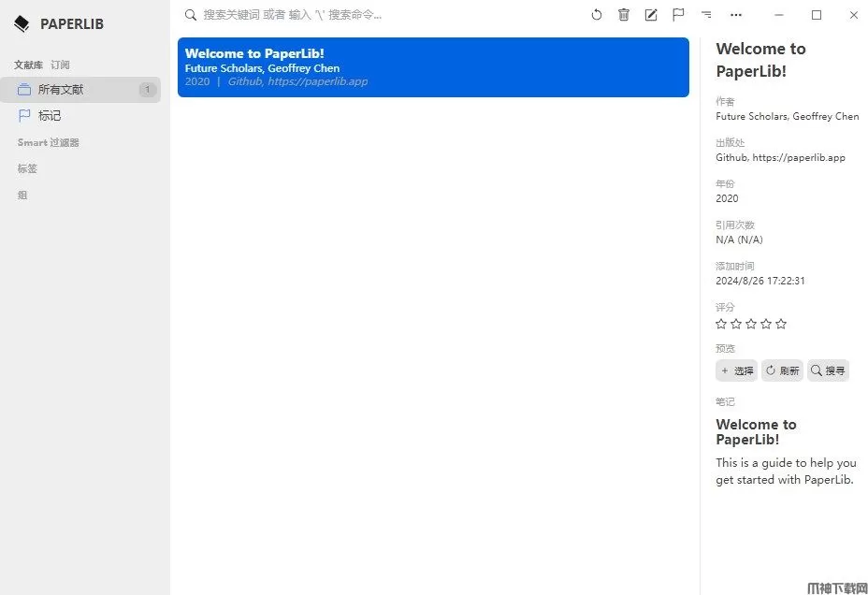Click the year 2020 in details panel
Image resolution: width=868 pixels, height=595 pixels.
(727, 198)
